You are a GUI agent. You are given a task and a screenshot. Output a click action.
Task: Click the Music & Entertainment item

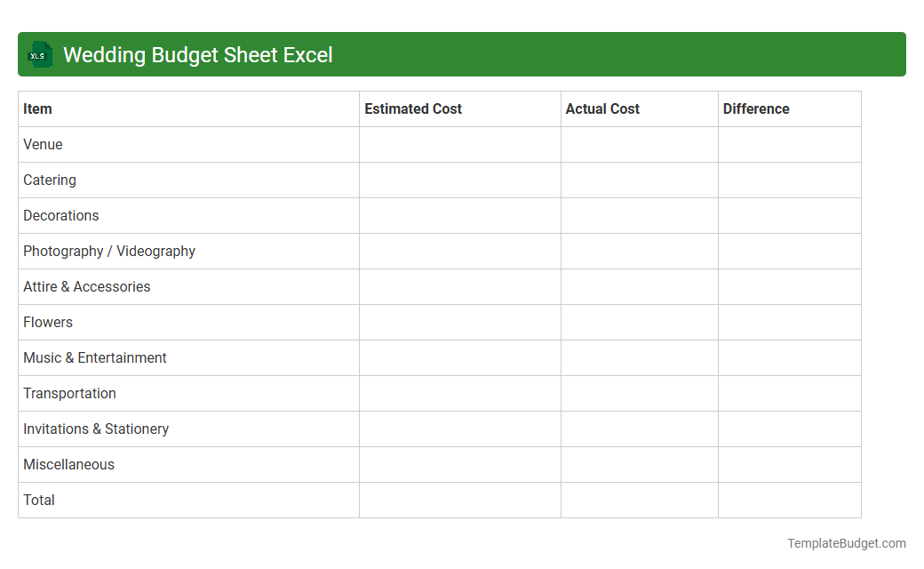point(94,357)
